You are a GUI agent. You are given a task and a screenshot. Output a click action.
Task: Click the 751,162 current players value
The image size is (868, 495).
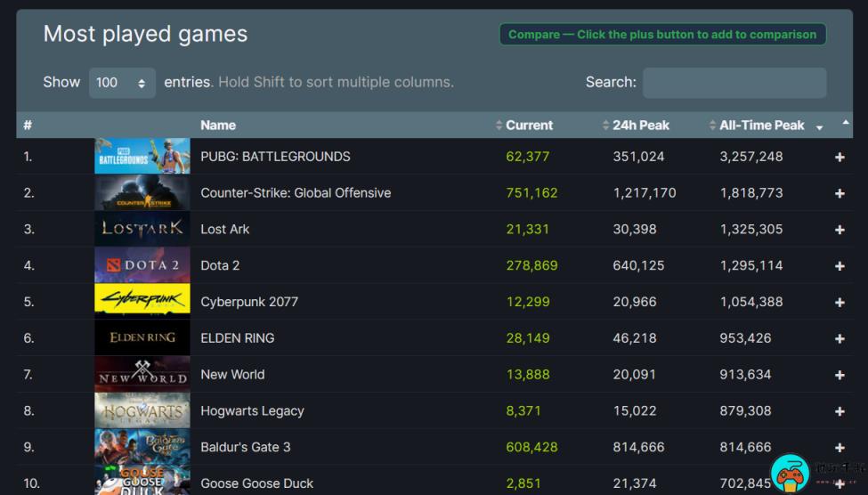tap(531, 192)
